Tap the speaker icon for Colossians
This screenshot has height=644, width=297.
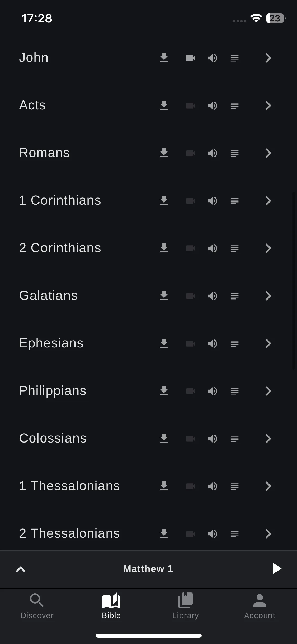tap(213, 439)
